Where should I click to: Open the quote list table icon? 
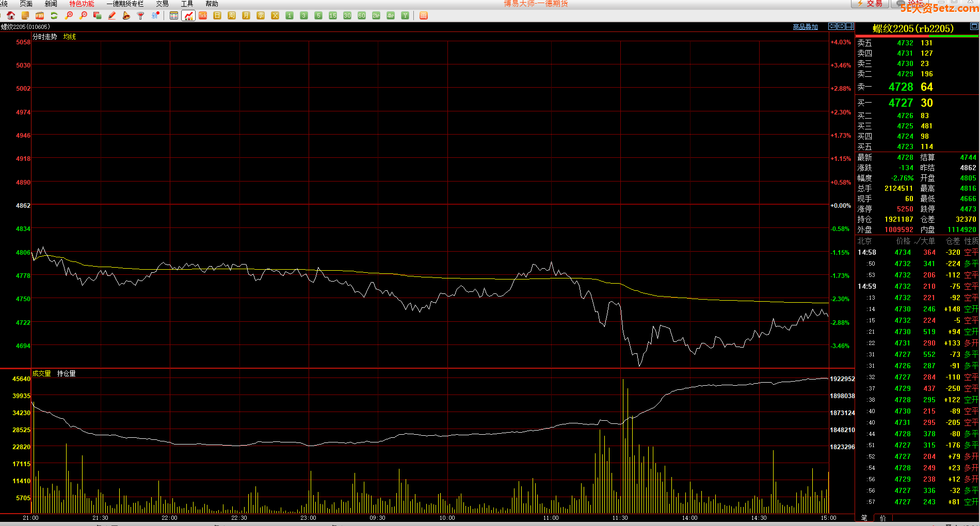pos(174,15)
